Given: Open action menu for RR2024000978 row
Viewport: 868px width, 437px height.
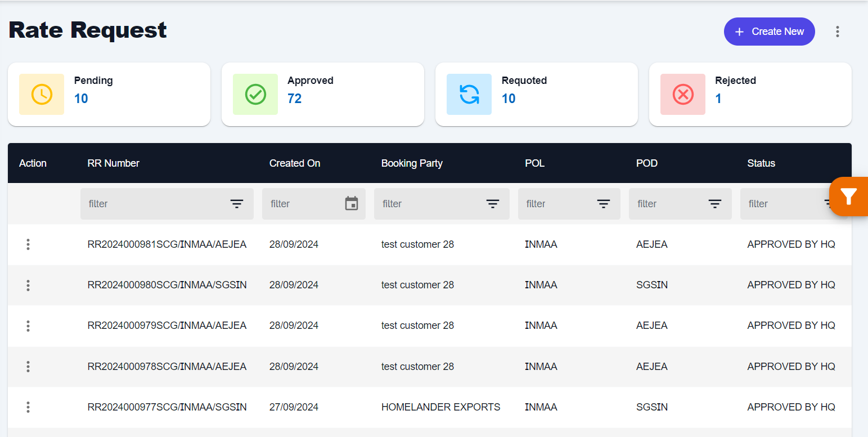Looking at the screenshot, I should (28, 367).
